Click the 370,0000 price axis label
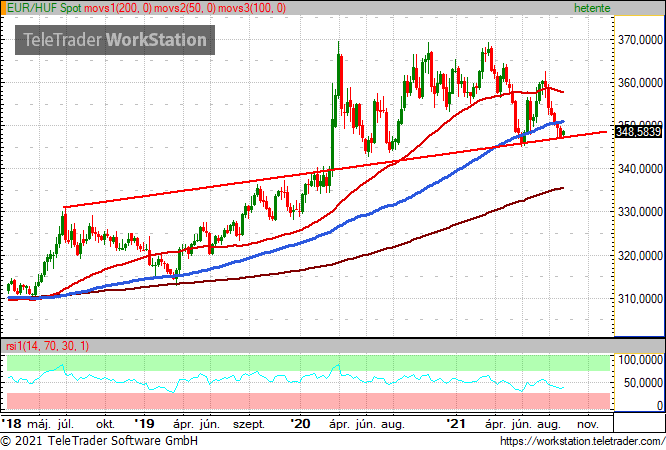Screen dimensions: 666x450 pyautogui.click(x=640, y=40)
